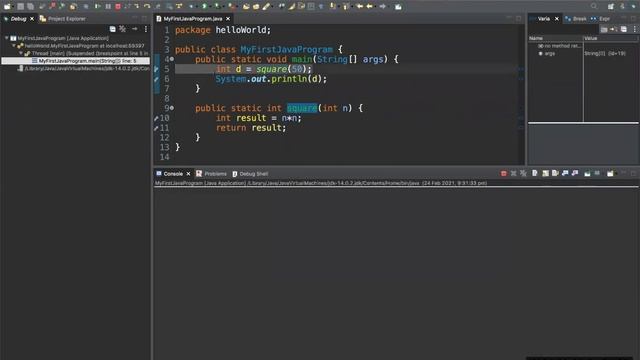
Task: Click 'System.out.println(d);' on line 6
Action: [271, 79]
